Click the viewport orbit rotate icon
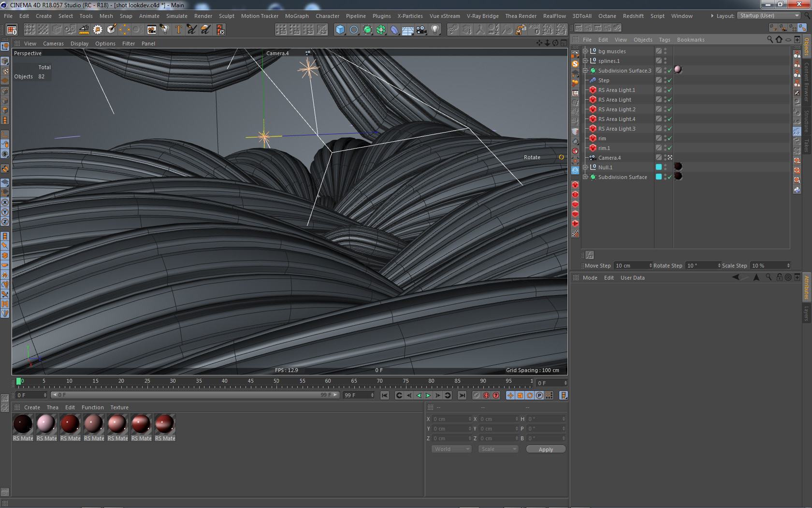Screen dimensions: 812x508 point(556,43)
